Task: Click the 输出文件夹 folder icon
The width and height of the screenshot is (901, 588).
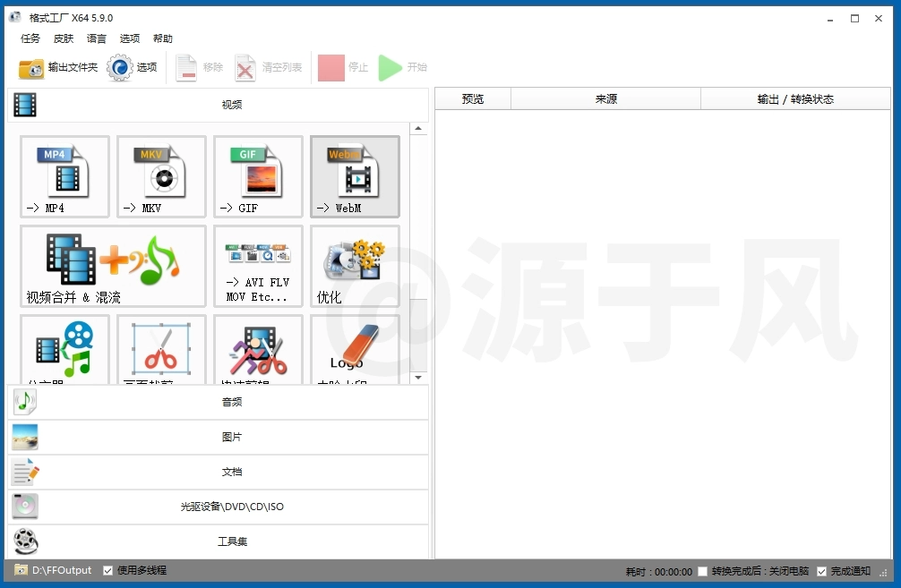Action: click(31, 68)
